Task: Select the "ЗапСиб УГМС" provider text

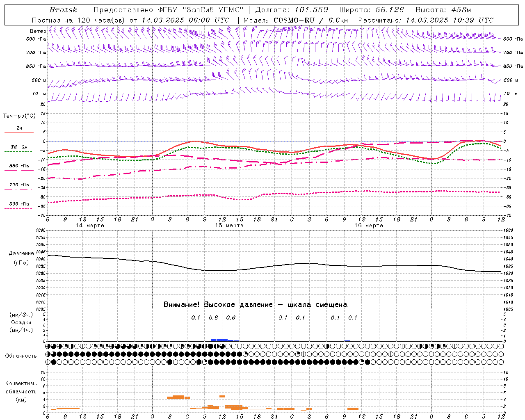Action: (213, 9)
